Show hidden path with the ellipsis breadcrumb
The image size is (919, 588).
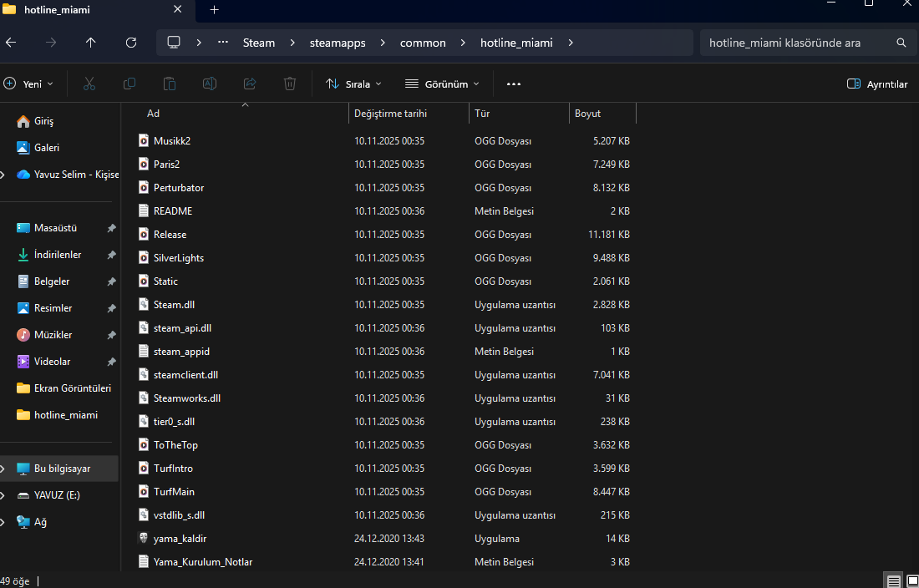tap(223, 43)
